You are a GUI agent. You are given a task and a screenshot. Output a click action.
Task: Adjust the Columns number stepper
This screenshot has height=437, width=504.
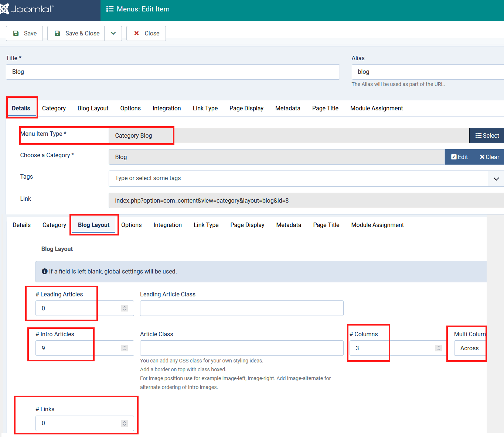coord(438,348)
